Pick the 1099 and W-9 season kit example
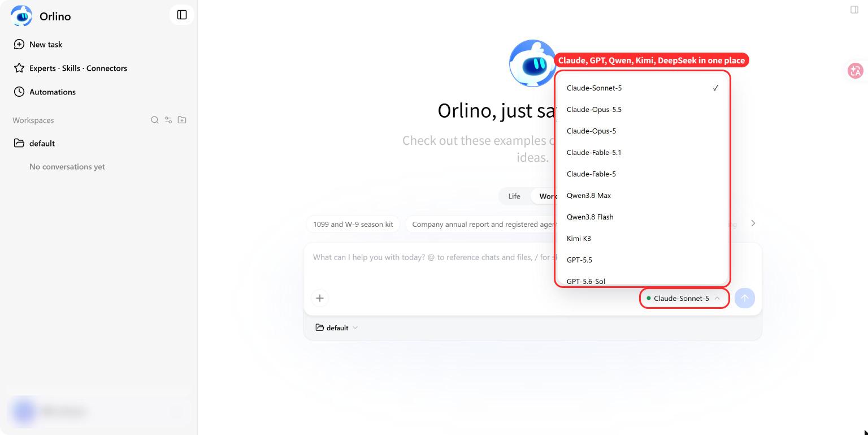This screenshot has width=868, height=435. pyautogui.click(x=353, y=224)
